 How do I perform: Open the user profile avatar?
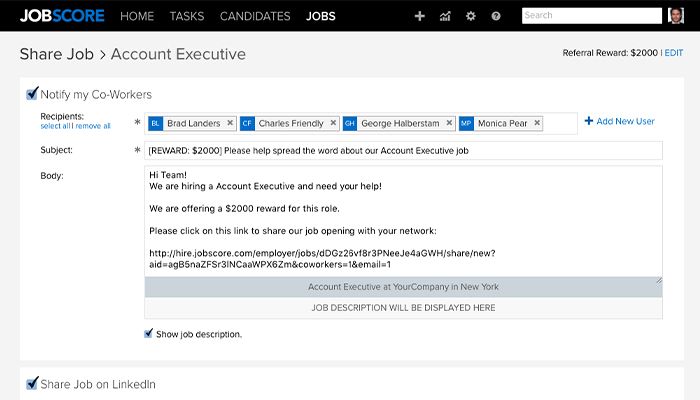(x=676, y=16)
